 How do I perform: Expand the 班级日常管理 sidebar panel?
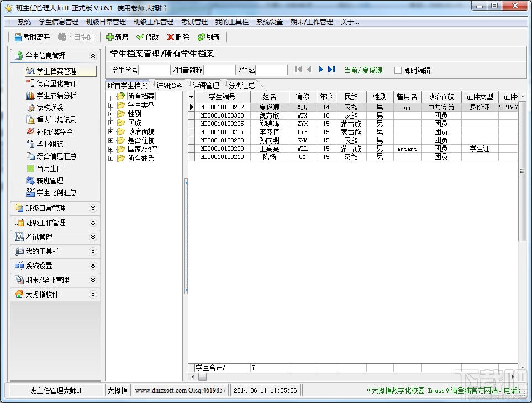pyautogui.click(x=93, y=208)
